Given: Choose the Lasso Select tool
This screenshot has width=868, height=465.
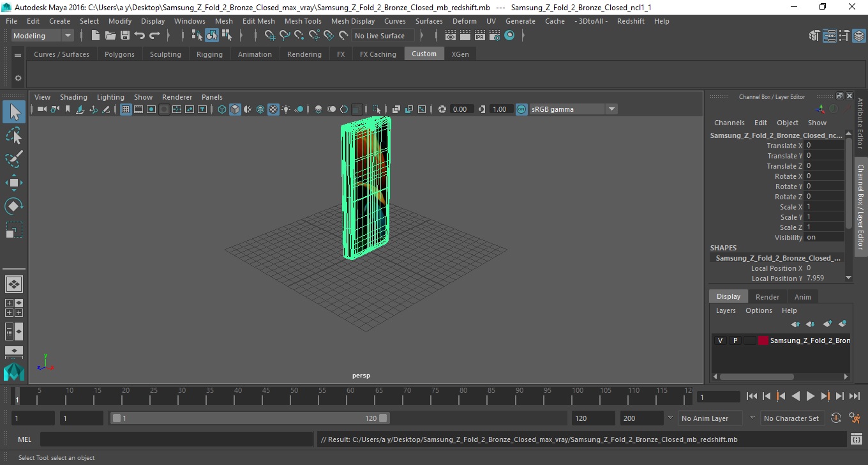Looking at the screenshot, I should pos(14,136).
